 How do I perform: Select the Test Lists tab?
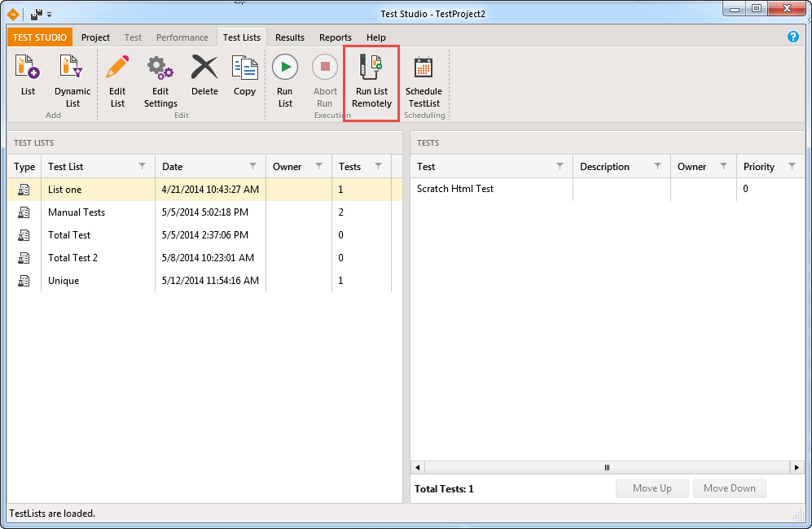[242, 37]
